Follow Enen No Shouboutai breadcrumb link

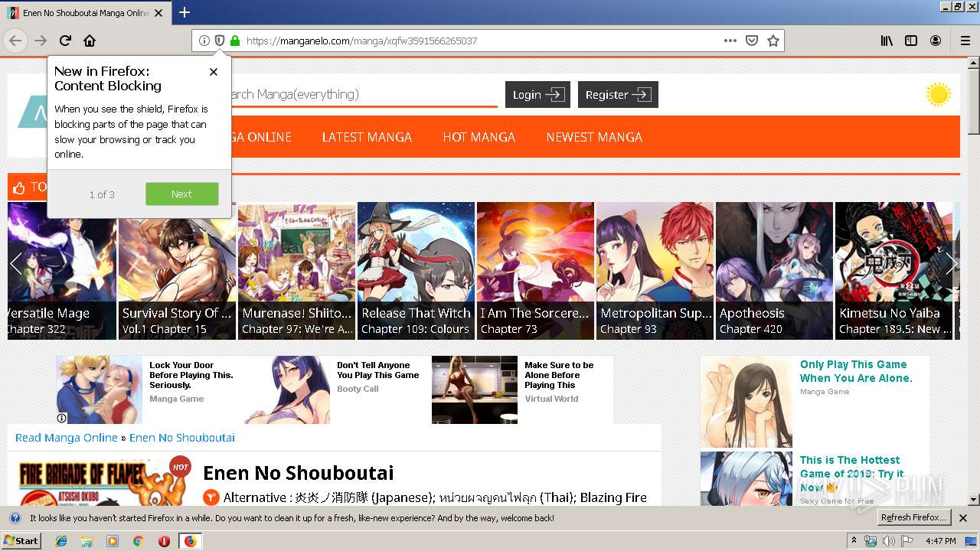point(182,438)
